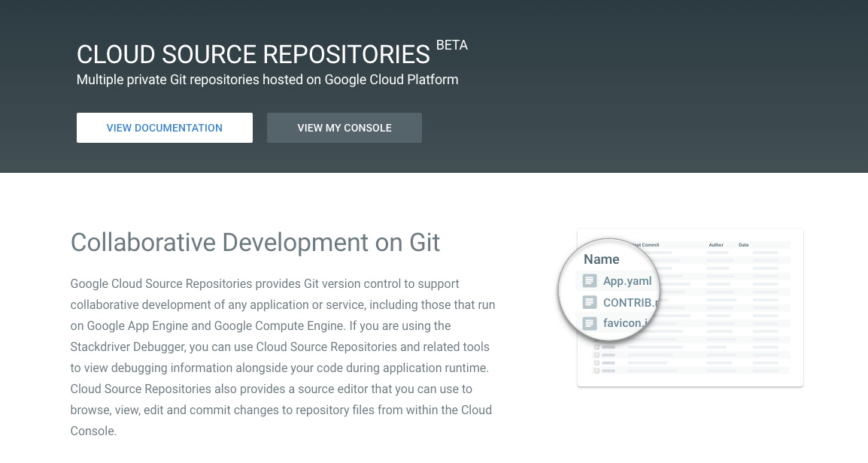Click the repository file list illustration card
868x463 pixels.
690,307
